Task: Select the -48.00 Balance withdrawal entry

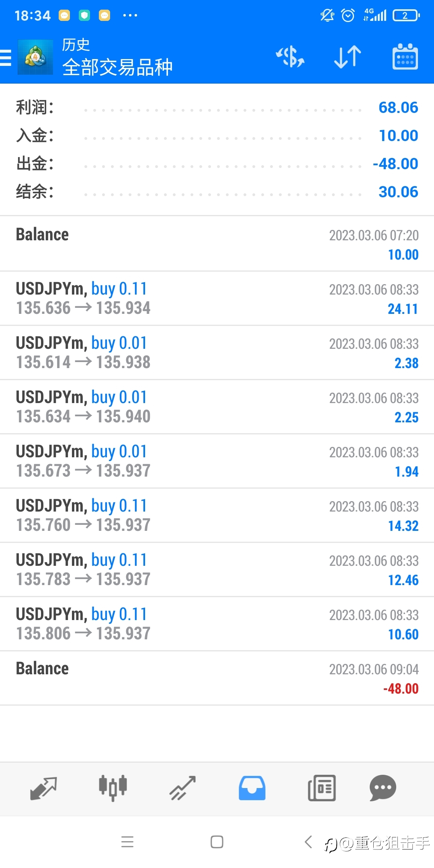Action: click(x=217, y=678)
